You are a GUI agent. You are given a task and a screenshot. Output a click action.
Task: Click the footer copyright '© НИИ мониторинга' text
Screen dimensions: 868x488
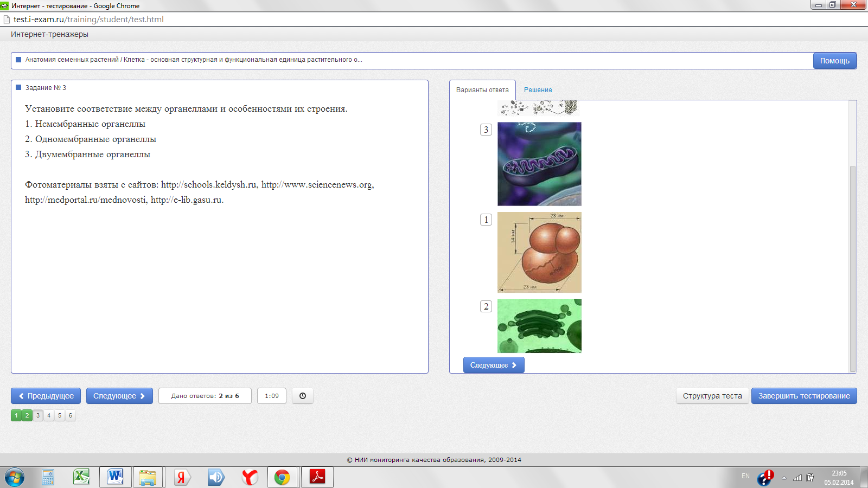[434, 460]
